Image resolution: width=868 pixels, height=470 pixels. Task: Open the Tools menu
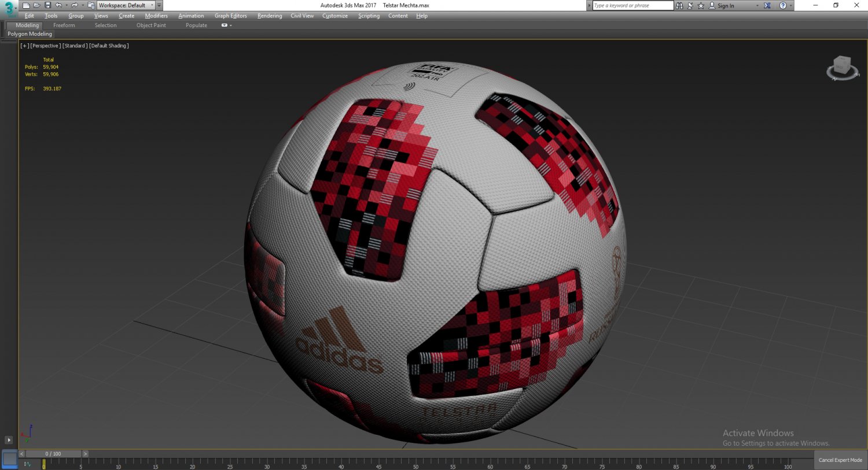tap(51, 16)
